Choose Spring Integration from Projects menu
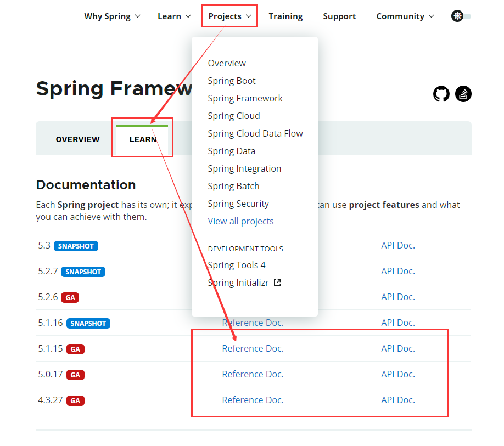The height and width of the screenshot is (446, 504). [244, 169]
